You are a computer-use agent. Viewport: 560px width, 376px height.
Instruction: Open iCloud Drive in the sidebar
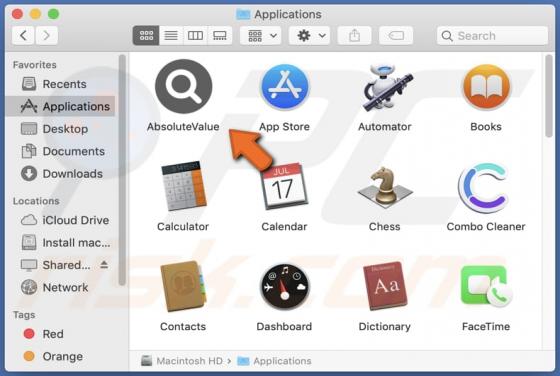coord(60,220)
